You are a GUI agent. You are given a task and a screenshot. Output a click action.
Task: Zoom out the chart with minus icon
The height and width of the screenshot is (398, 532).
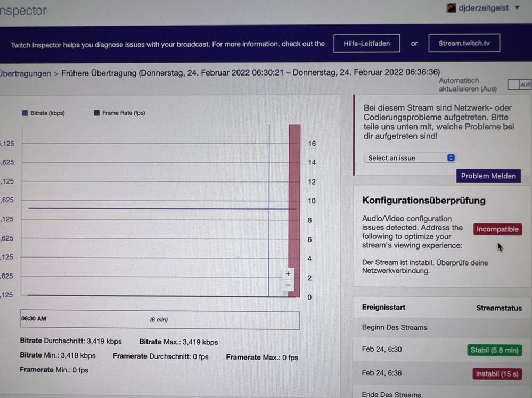click(x=288, y=285)
